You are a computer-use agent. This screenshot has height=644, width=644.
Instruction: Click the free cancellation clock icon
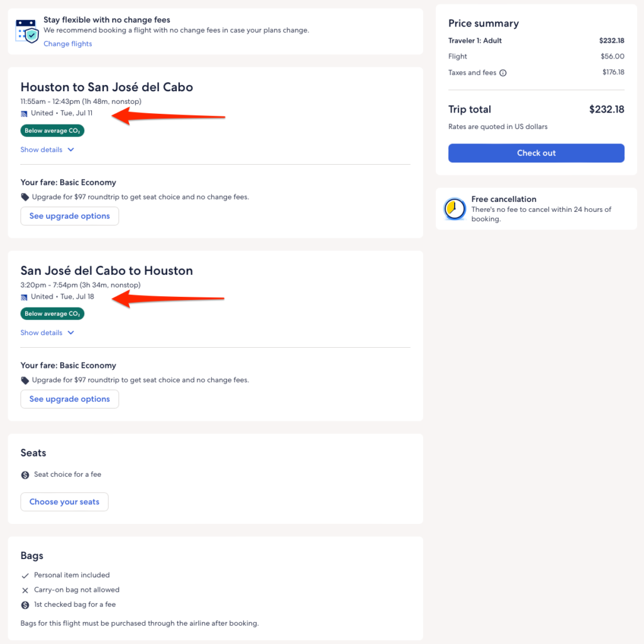(455, 209)
